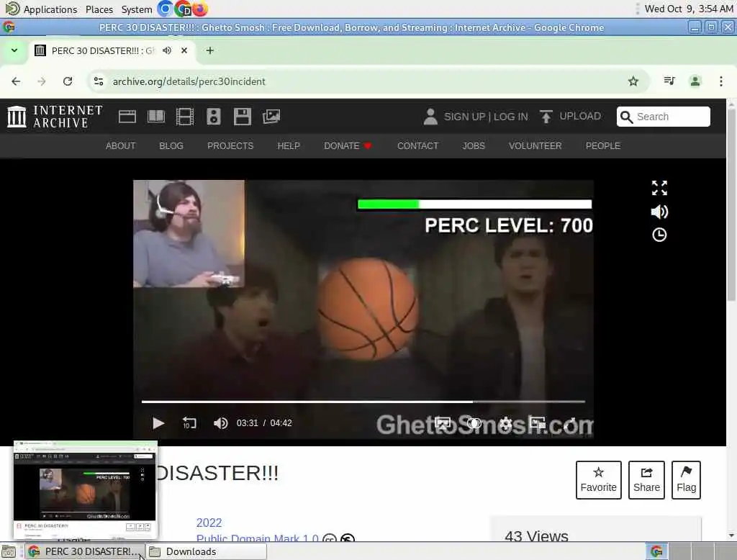Bookmark this page with the star icon
Screen dimensions: 737x560
tap(633, 81)
